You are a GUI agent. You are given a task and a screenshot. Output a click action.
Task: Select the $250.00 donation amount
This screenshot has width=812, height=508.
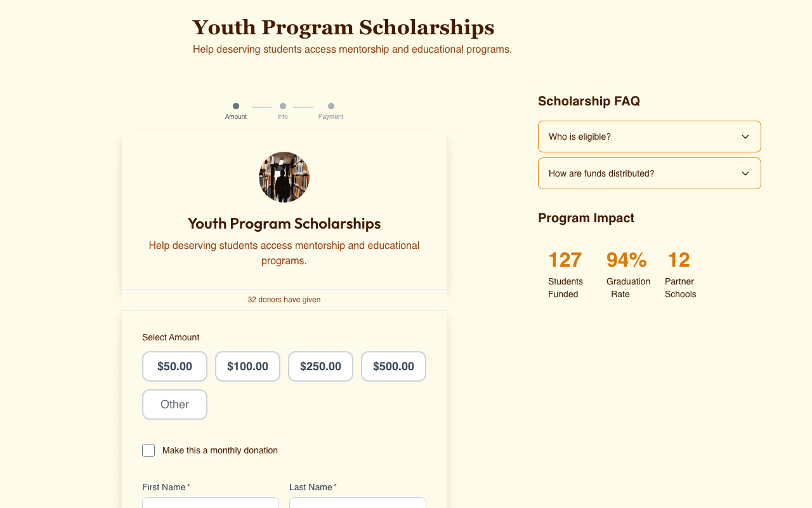click(x=320, y=366)
